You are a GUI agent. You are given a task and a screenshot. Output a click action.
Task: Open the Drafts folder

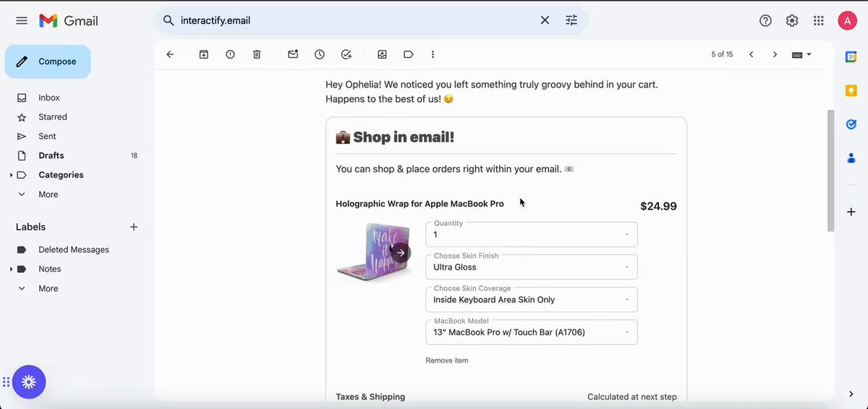click(x=51, y=156)
